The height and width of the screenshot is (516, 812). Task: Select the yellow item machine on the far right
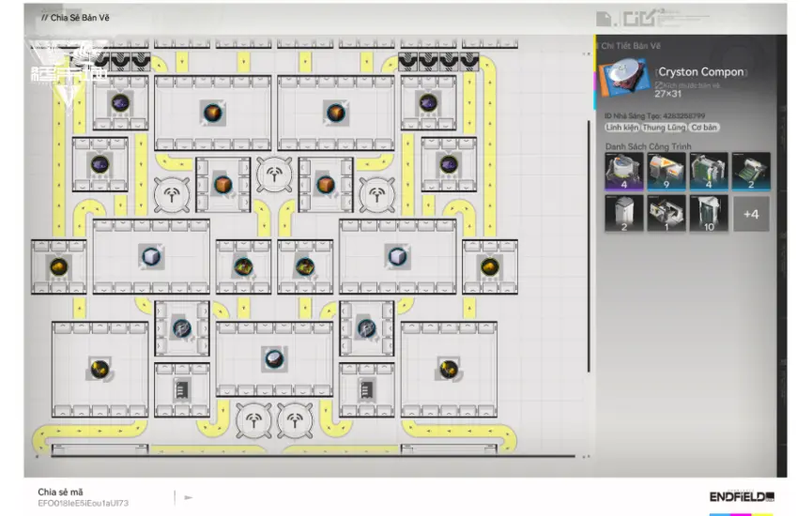point(490,267)
